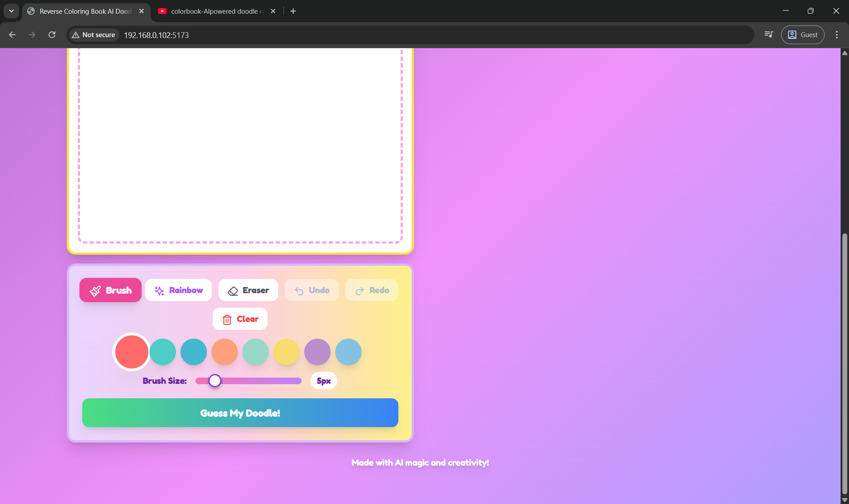Click the Brush Size slider track

click(x=265, y=381)
